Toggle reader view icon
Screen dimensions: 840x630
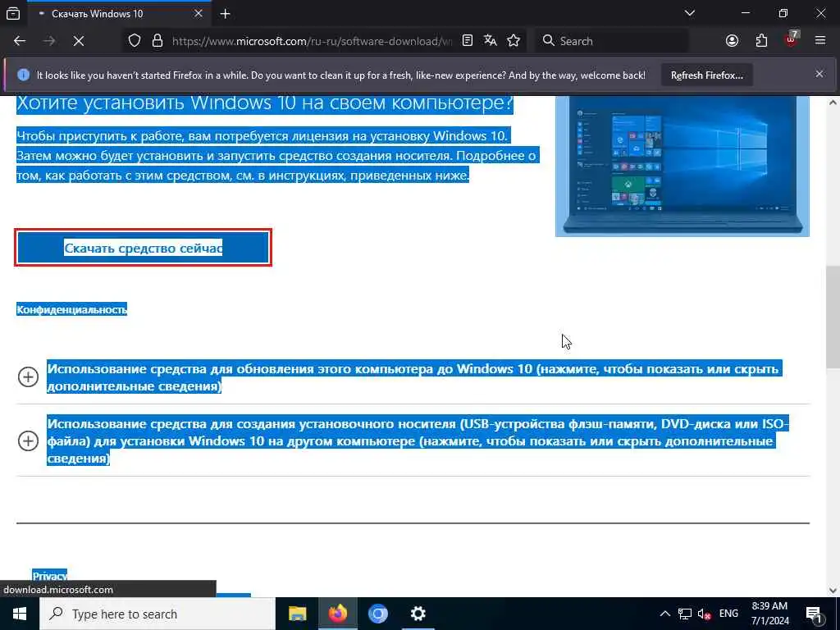468,41
